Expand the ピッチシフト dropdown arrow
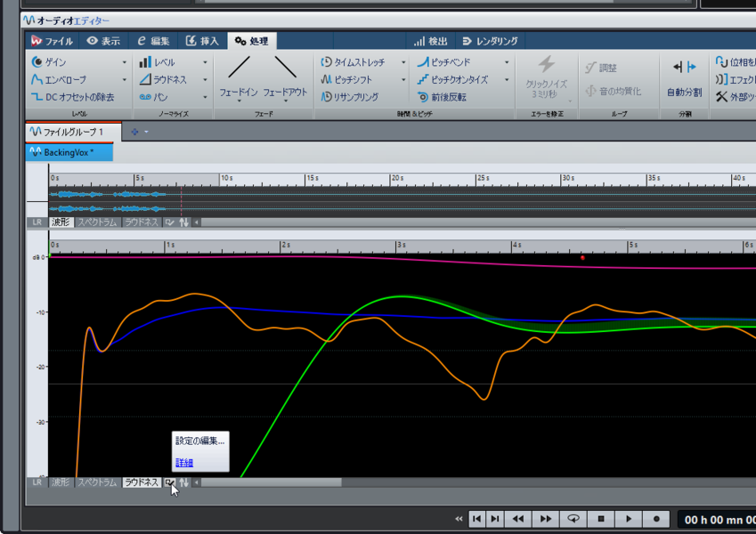 click(x=403, y=79)
